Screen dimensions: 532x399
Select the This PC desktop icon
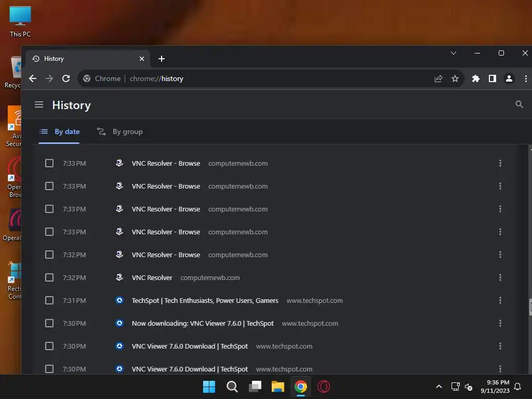(x=20, y=22)
